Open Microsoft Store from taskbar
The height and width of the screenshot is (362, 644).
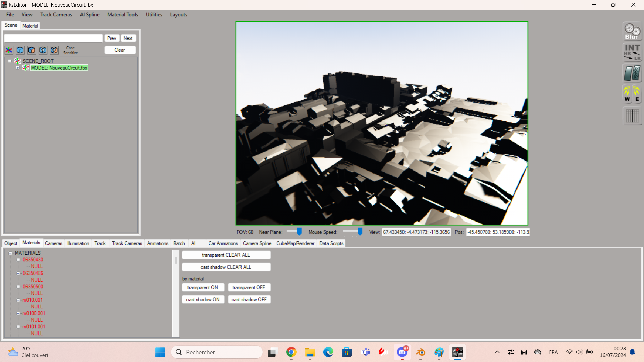[346, 352]
